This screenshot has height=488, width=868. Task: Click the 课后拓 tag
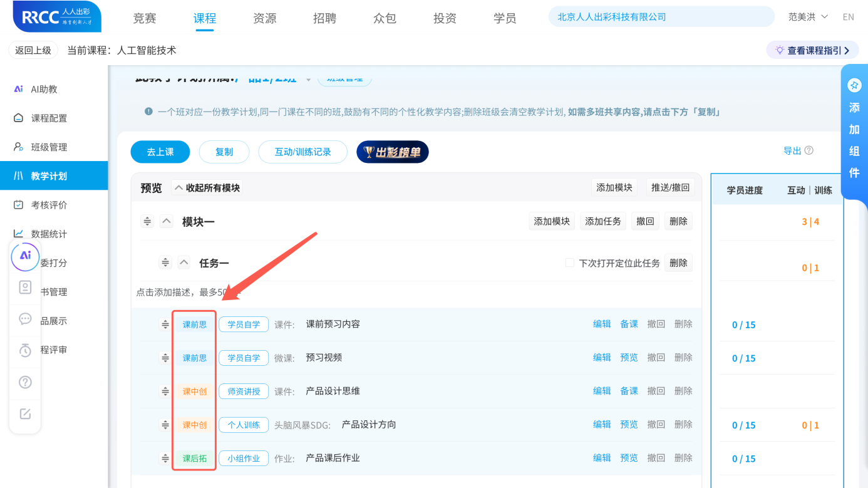coord(195,458)
